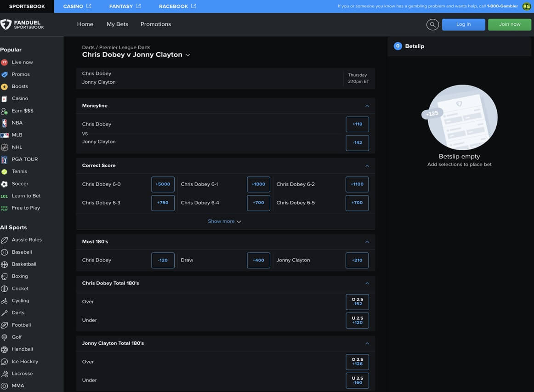Click the Baseball icon
The width and height of the screenshot is (534, 392).
tap(5, 252)
